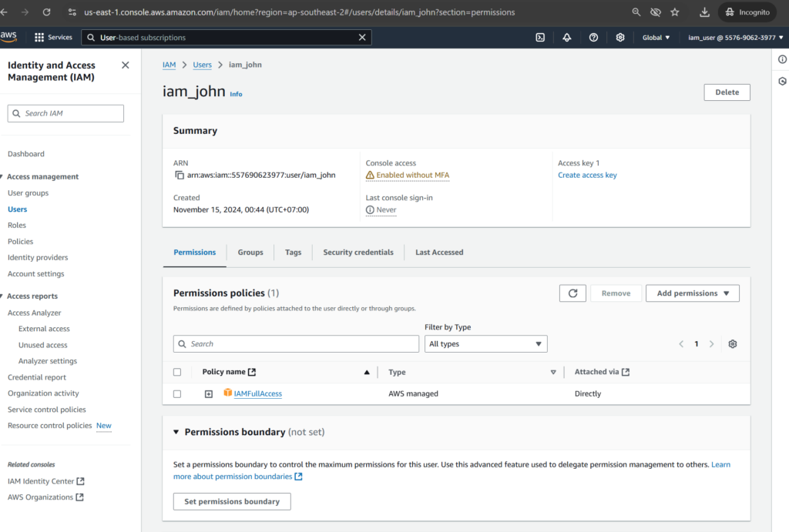Copy the ARN using copy icon
789x532 pixels.
coord(180,176)
